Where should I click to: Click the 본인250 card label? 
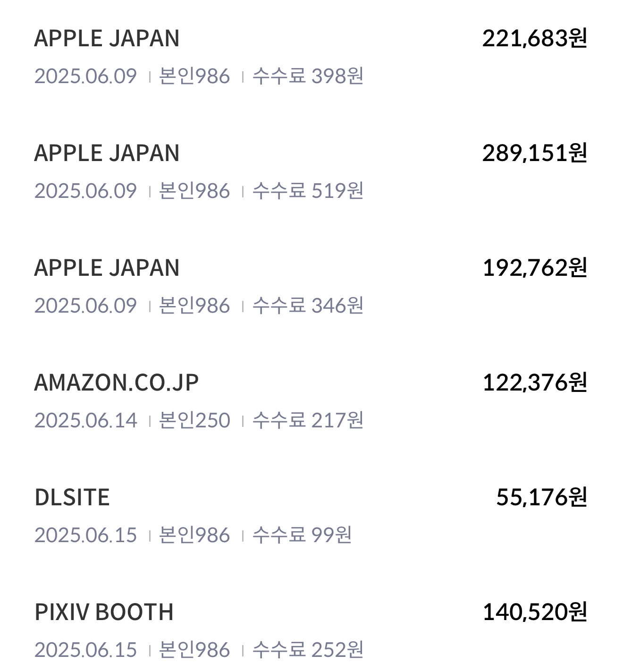tap(194, 420)
